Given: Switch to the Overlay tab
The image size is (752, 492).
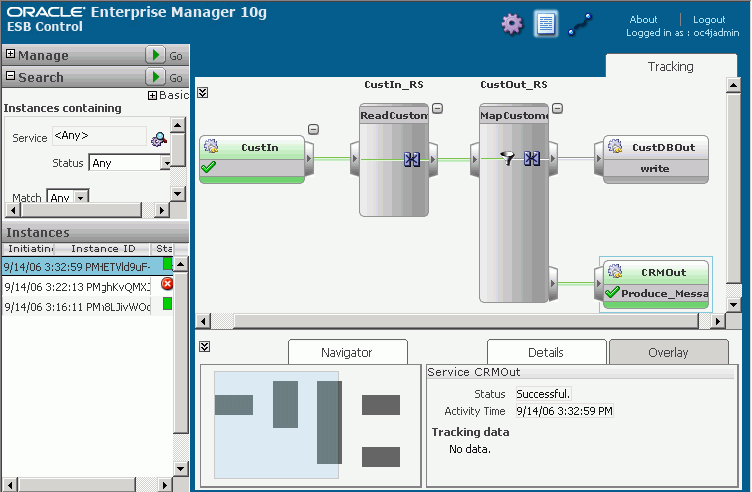Looking at the screenshot, I should (668, 352).
